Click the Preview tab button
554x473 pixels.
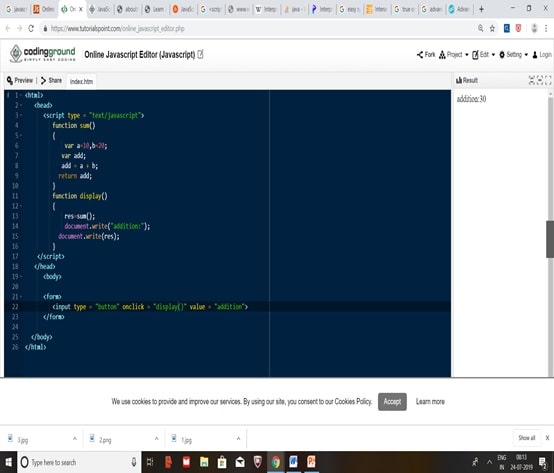(20, 81)
